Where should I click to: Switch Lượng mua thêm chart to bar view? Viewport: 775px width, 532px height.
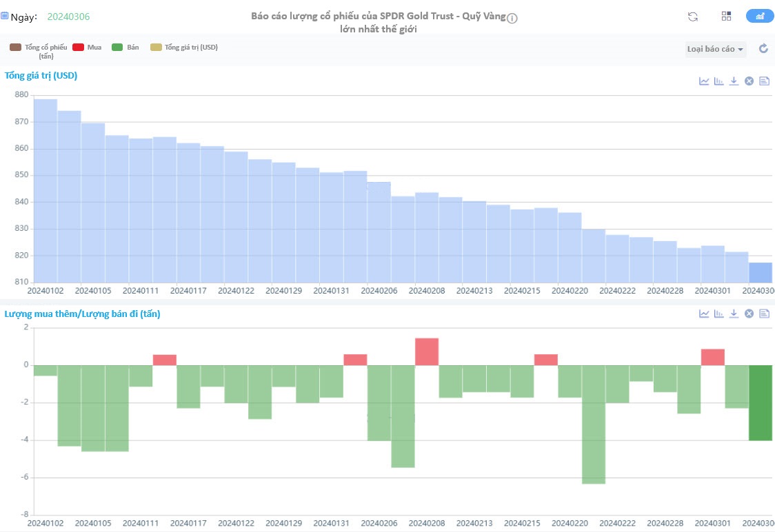[x=718, y=314]
